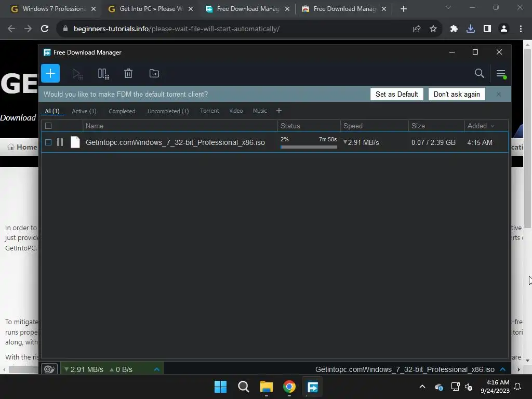The image size is (532, 399).
Task: Open the Uncompleted (1) filter tab
Action: (x=168, y=111)
